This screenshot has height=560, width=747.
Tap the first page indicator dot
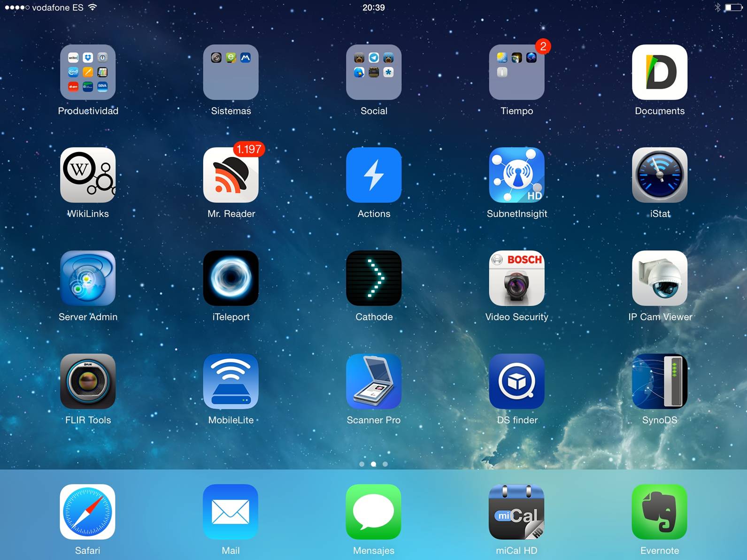[x=362, y=464]
